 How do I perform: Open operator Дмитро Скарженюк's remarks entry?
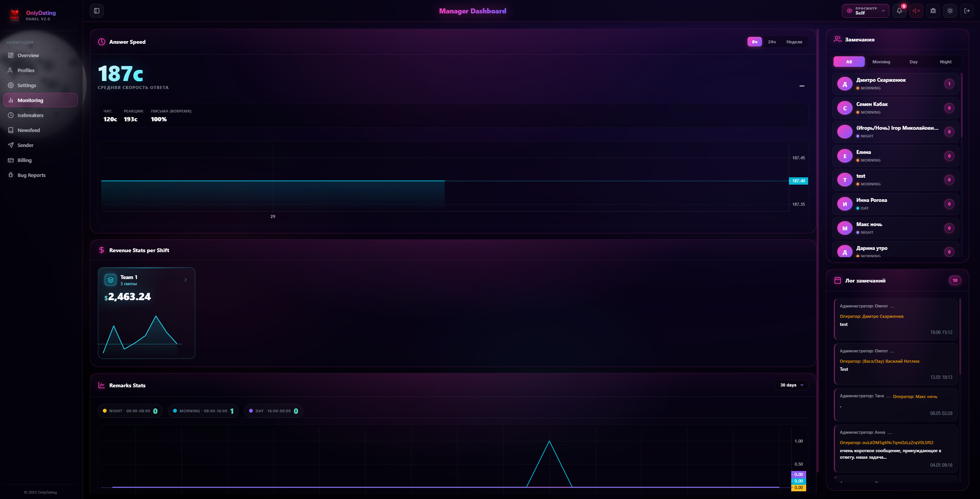[x=896, y=84]
